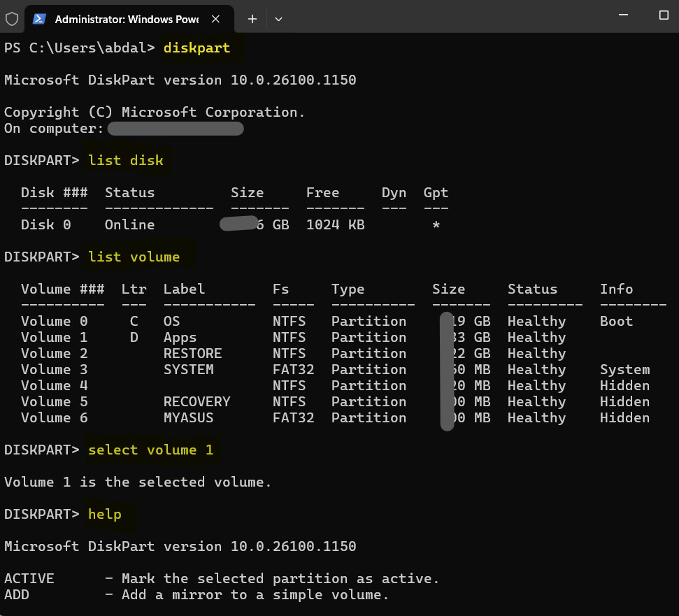Click the 'help' command text
This screenshot has width=679, height=616.
105,514
